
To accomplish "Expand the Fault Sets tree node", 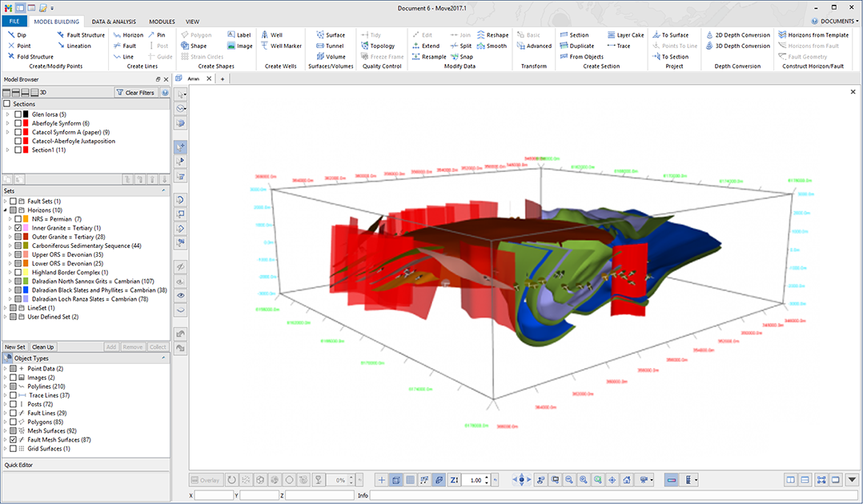I will point(6,201).
